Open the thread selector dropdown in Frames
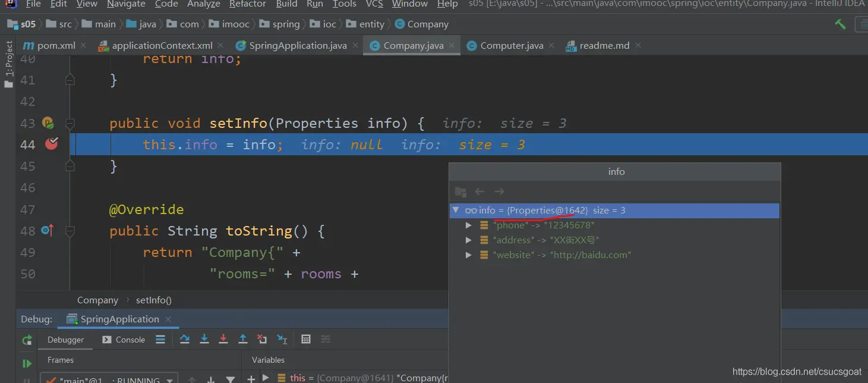This screenshot has height=383, width=868. [169, 379]
